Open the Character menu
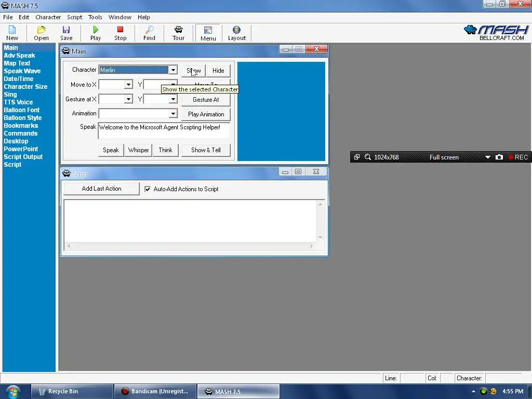 pyautogui.click(x=48, y=17)
